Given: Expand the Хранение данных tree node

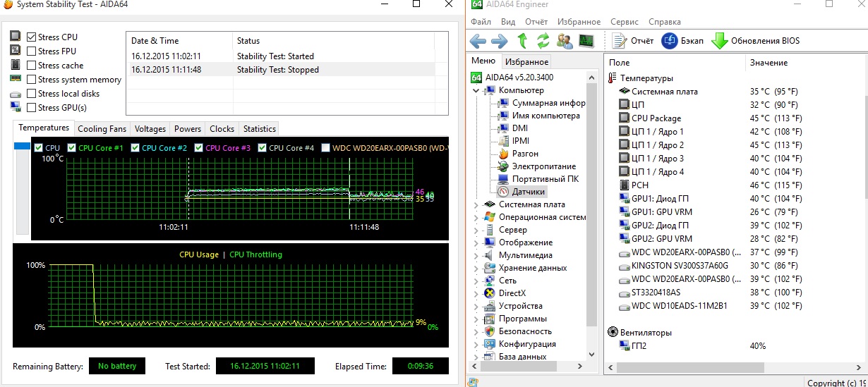Looking at the screenshot, I should click(476, 268).
